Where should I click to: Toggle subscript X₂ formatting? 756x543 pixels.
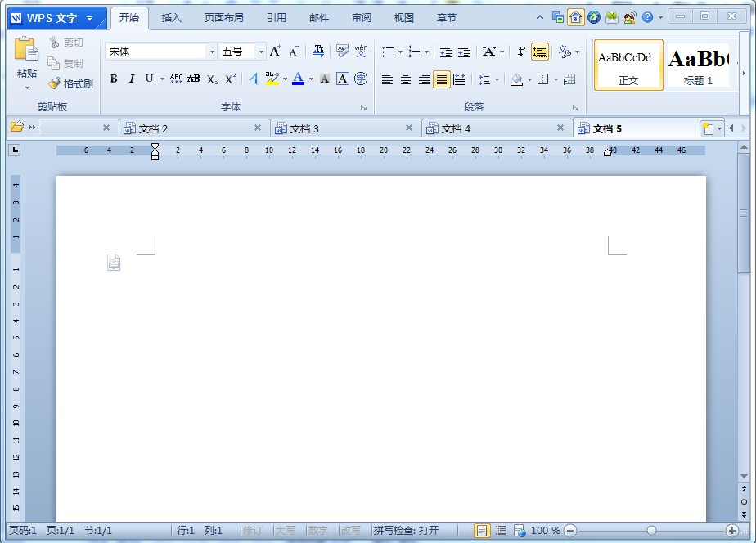click(210, 80)
